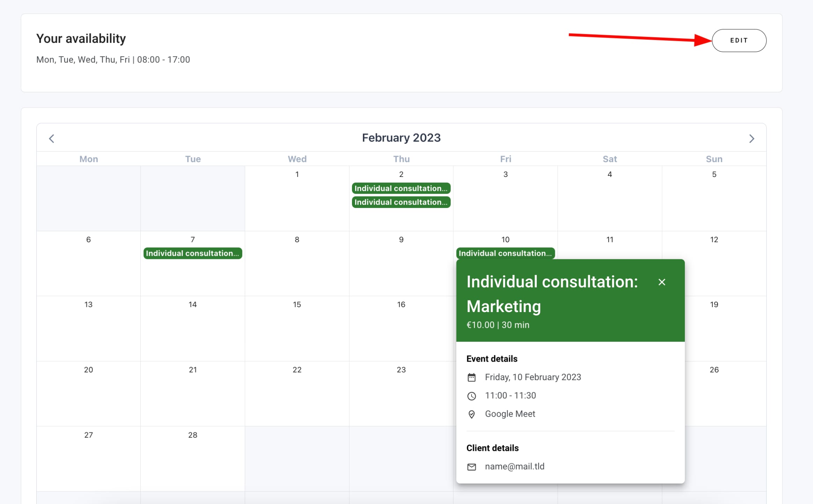Select February 22 day cell
This screenshot has width=813, height=504.
[x=297, y=393]
